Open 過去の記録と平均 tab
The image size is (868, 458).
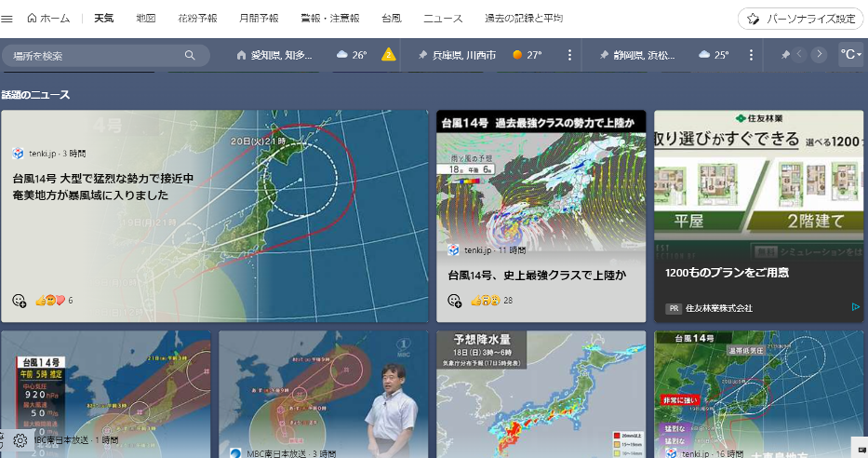coord(524,19)
